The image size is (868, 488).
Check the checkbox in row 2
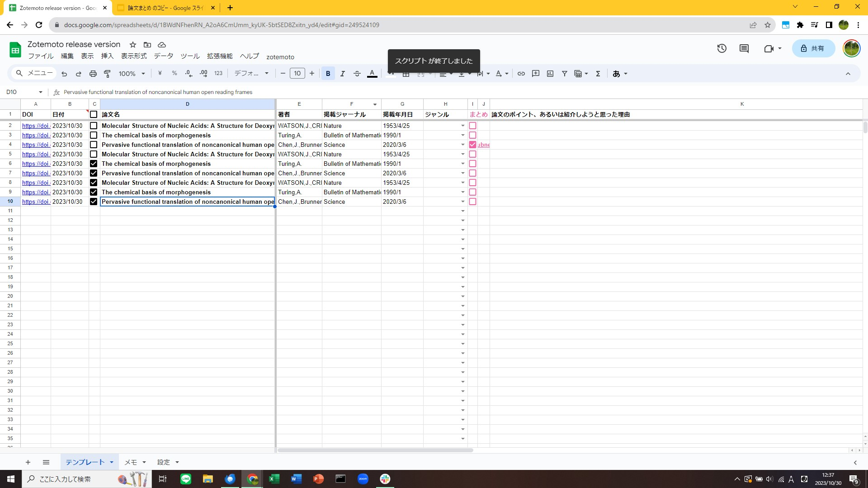click(94, 126)
